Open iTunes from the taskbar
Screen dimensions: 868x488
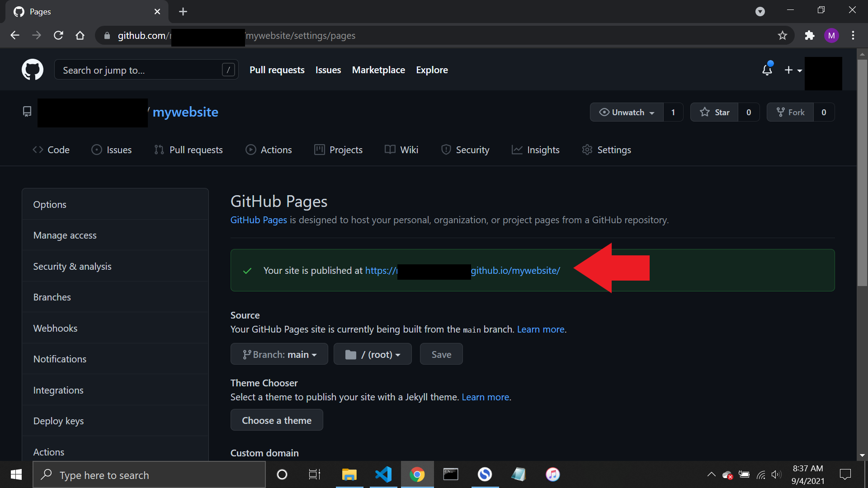pyautogui.click(x=552, y=474)
